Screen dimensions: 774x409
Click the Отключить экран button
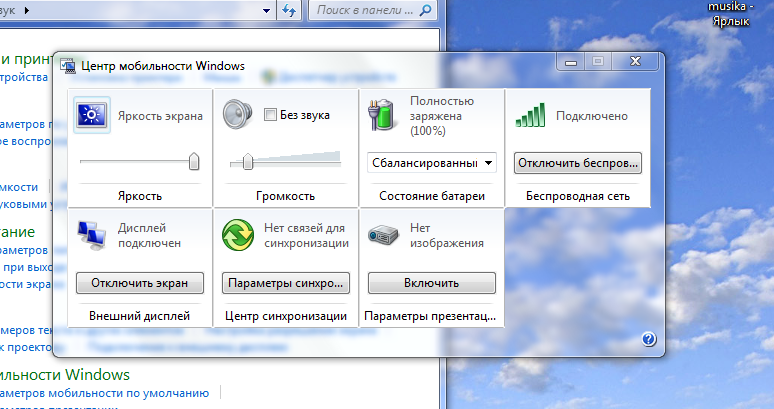pyautogui.click(x=140, y=283)
